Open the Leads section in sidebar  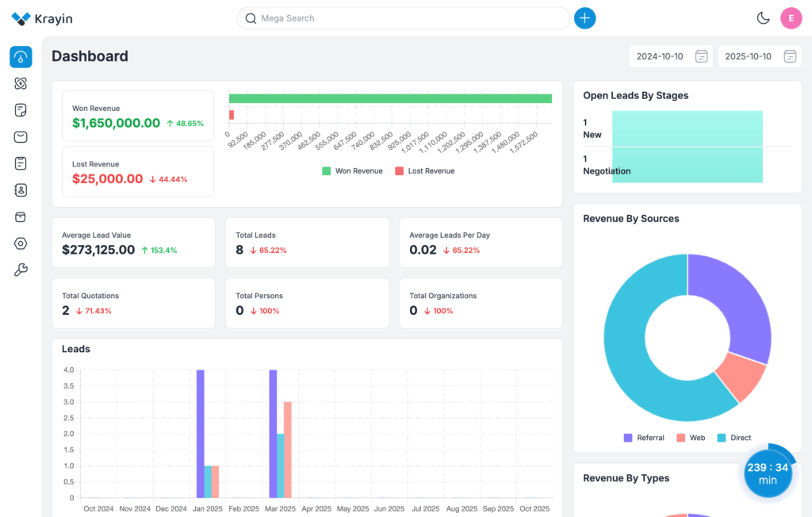pyautogui.click(x=21, y=83)
